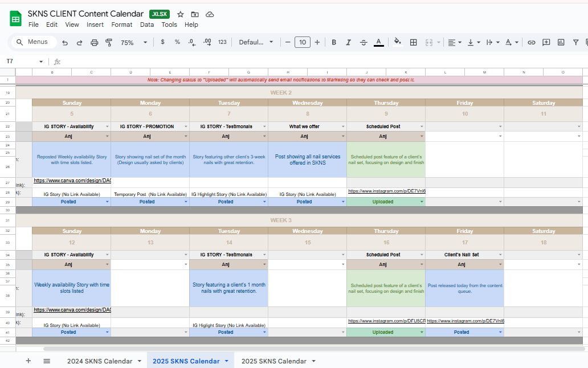588x368 pixels.
Task: Increase font size with plus button
Action: pos(317,42)
